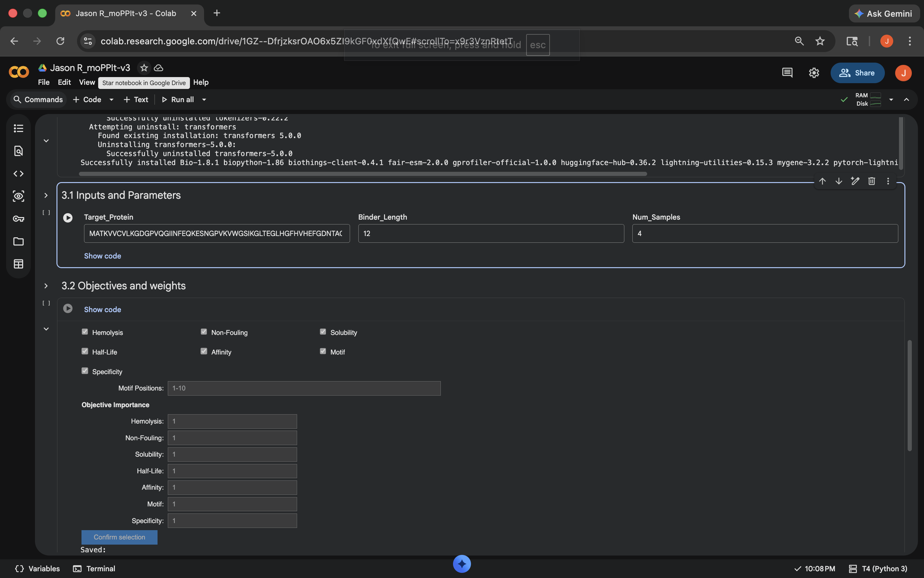
Task: Click Confirm selection button
Action: pyautogui.click(x=119, y=537)
